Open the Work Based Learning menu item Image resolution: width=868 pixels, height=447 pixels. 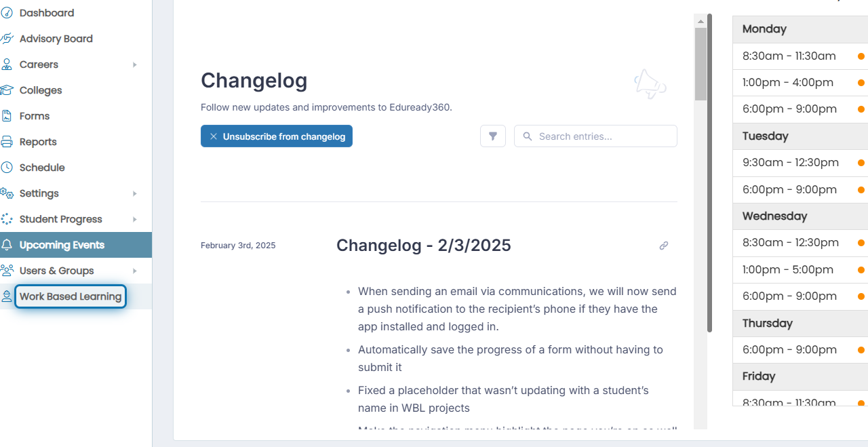[x=71, y=296]
